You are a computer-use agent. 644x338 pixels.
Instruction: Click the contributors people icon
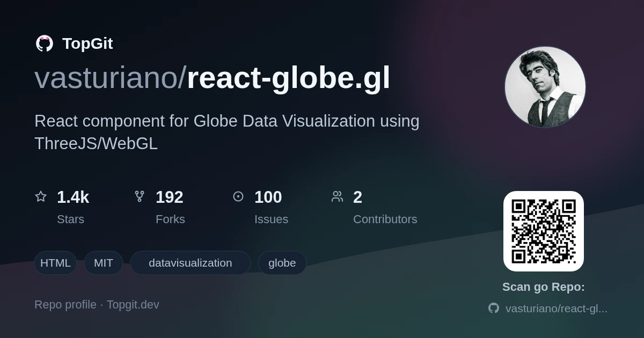(337, 196)
